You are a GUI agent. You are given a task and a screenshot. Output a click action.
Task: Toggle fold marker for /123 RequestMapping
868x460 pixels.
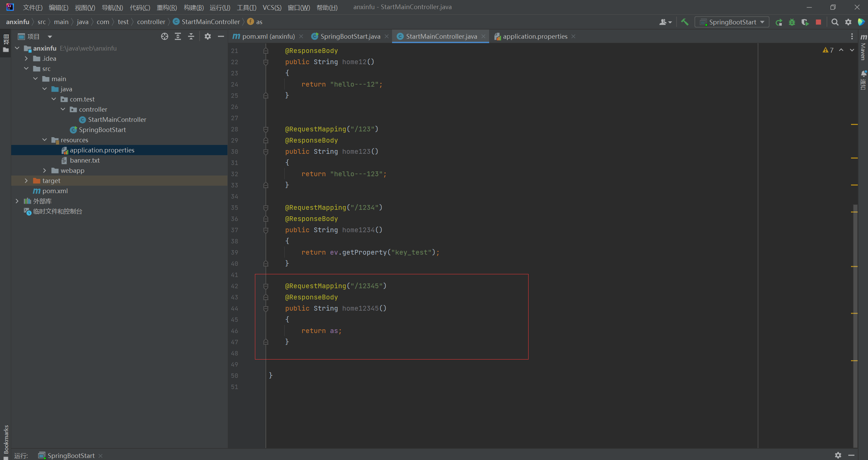click(266, 129)
